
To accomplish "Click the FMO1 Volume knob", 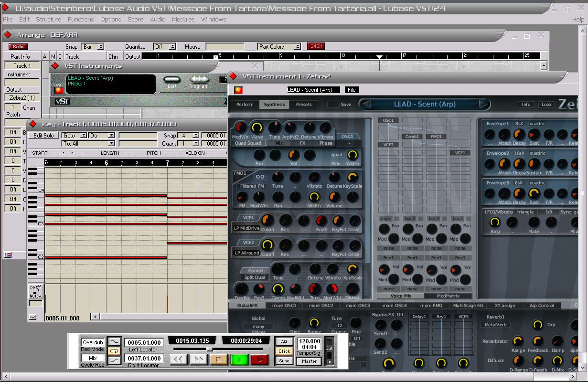I will tap(334, 196).
